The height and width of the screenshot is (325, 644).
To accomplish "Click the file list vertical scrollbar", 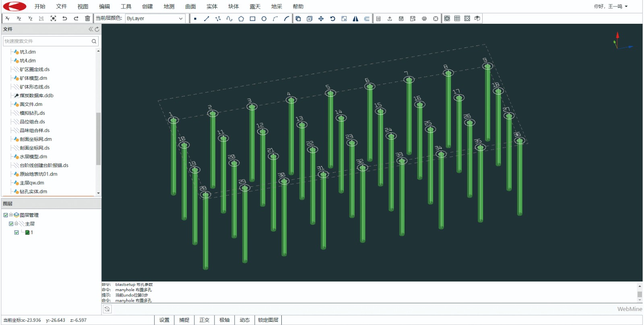I will pos(98,139).
